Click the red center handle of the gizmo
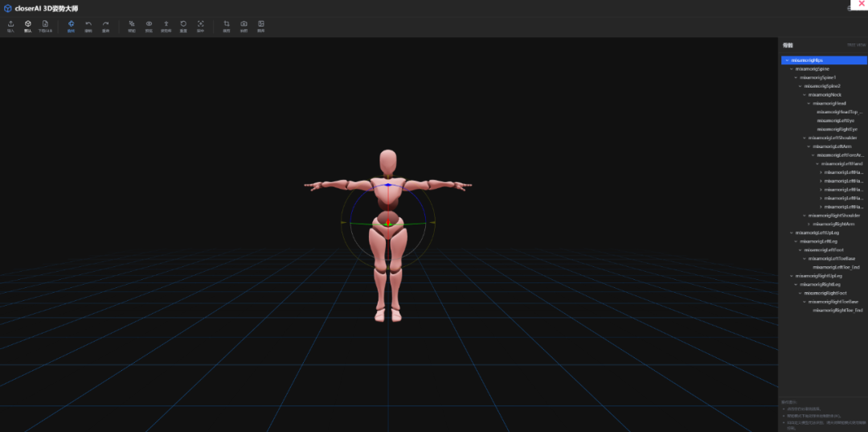 coord(388,223)
